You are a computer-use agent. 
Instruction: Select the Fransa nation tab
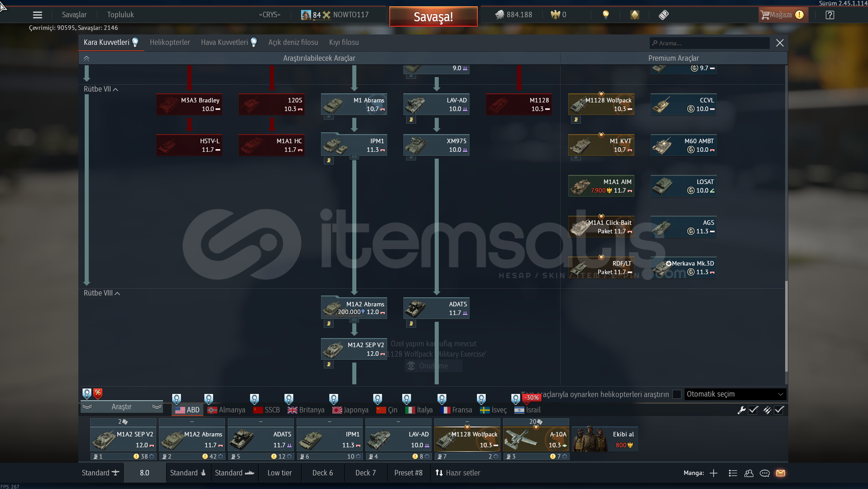click(x=456, y=410)
